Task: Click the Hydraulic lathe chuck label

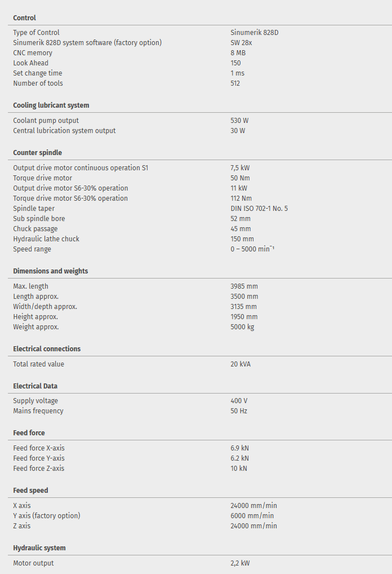Action: [46, 239]
